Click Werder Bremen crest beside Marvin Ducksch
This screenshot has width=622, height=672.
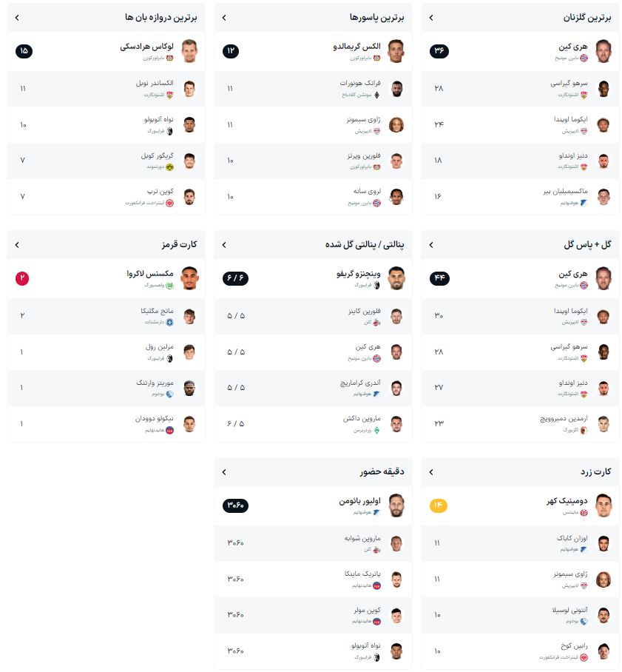coord(377,430)
